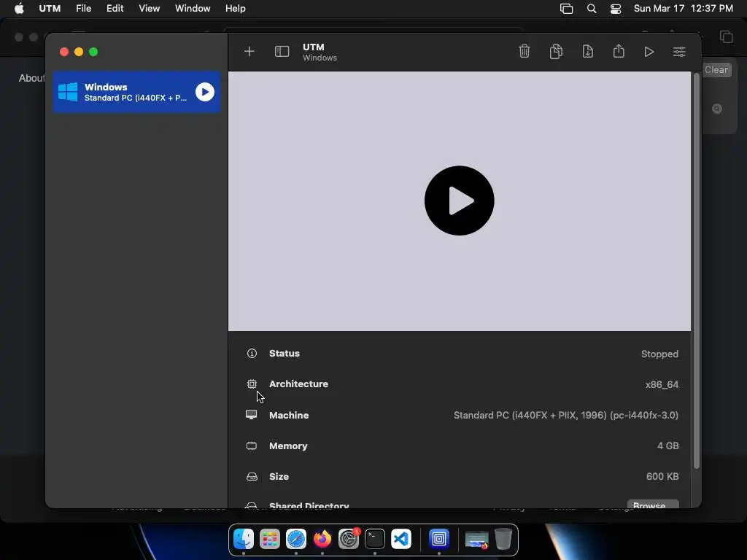
Task: Click the Windows logo icon in the sidebar
Action: pyautogui.click(x=68, y=92)
